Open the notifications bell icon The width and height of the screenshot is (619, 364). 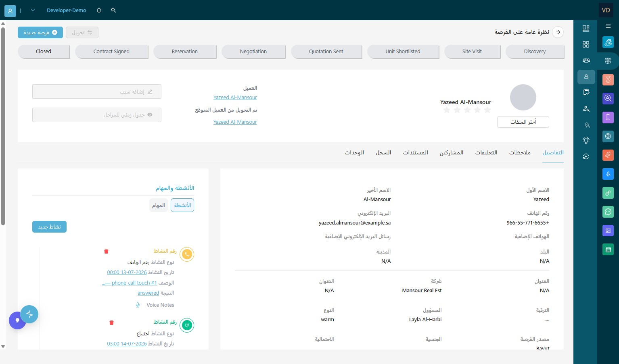(x=99, y=10)
